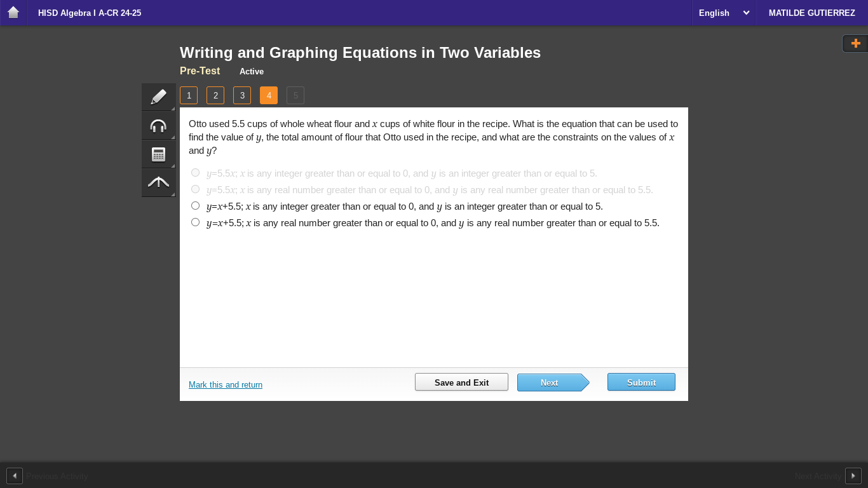Expand the calculator tool corner options
Image resolution: width=868 pixels, height=488 pixels.
[173, 165]
